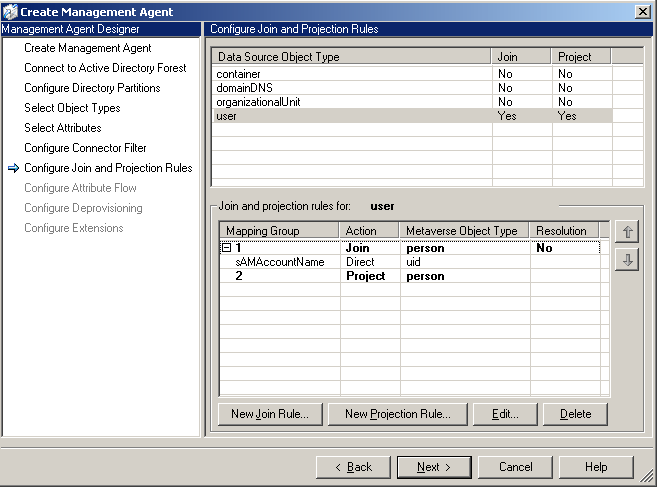Click the Mapping Group column header

[x=279, y=231]
